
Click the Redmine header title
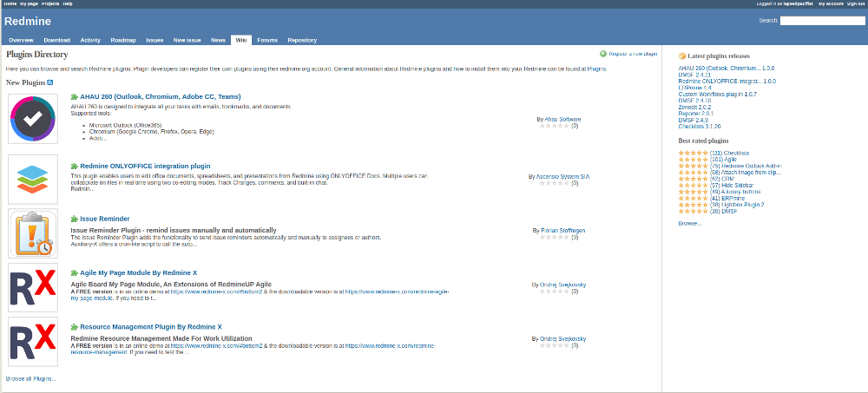pos(28,22)
